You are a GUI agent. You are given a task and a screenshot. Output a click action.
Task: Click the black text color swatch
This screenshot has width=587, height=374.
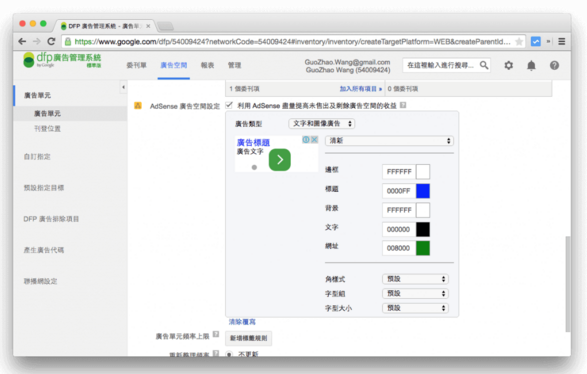click(x=423, y=229)
